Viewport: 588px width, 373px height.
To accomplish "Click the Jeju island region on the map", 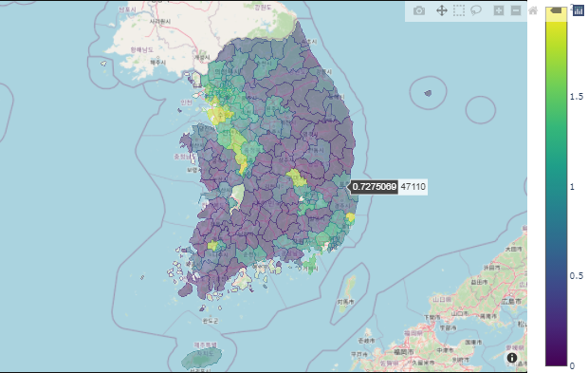I will pyautogui.click(x=202, y=358).
